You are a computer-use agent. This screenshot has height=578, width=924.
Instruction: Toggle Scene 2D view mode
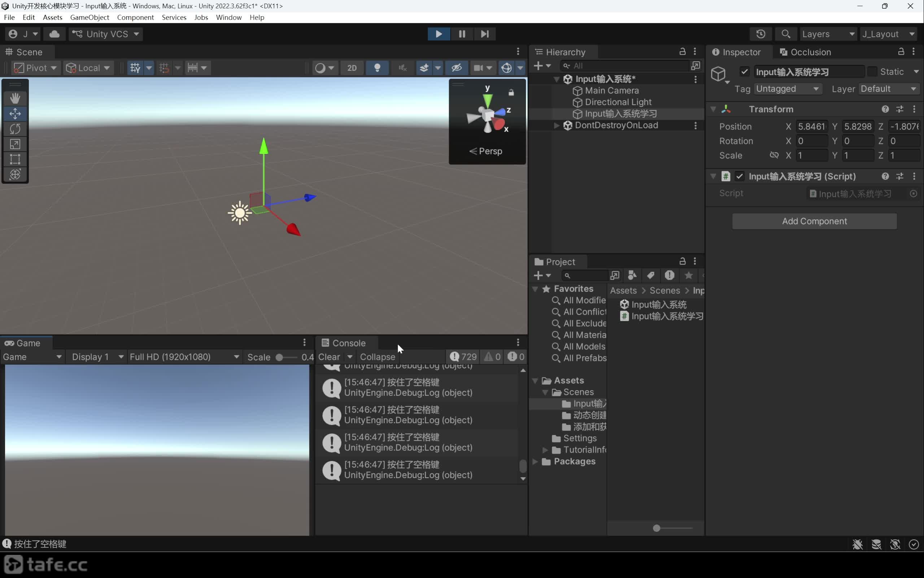pyautogui.click(x=352, y=68)
